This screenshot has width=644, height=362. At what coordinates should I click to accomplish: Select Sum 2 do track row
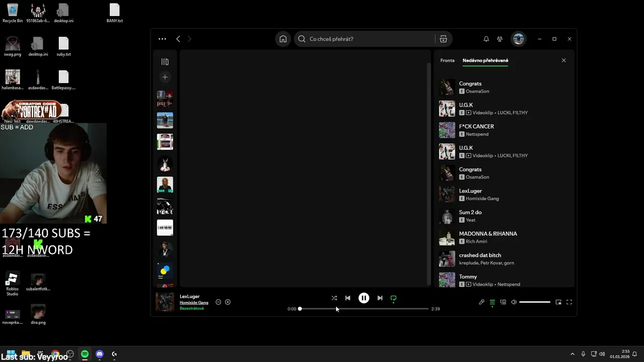pyautogui.click(x=503, y=216)
